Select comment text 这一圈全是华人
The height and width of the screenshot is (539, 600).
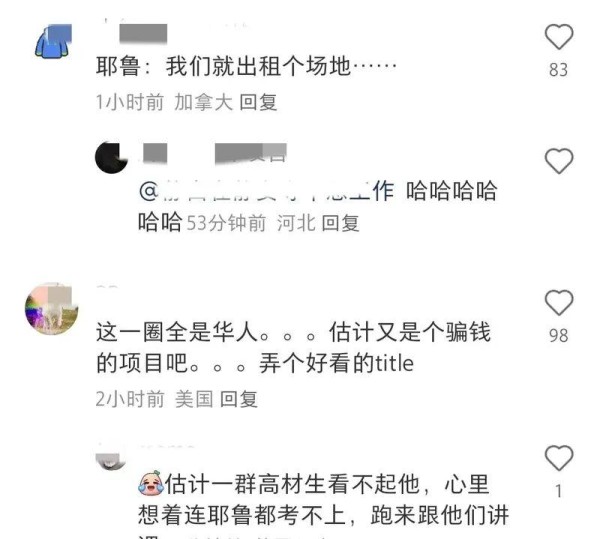click(177, 332)
